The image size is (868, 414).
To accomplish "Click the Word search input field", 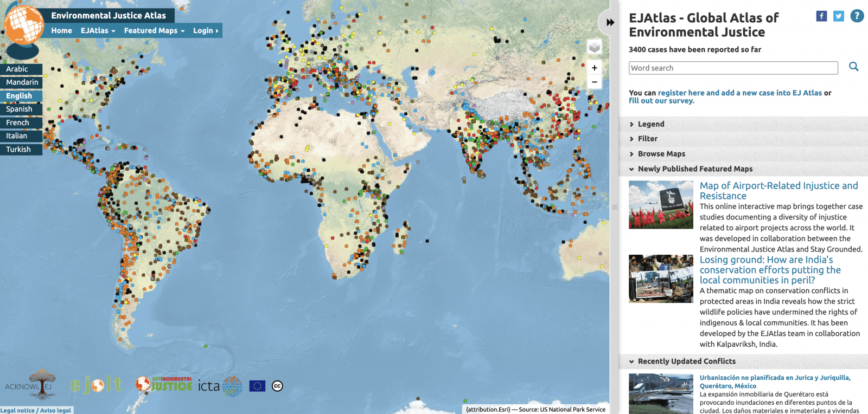I will [733, 68].
